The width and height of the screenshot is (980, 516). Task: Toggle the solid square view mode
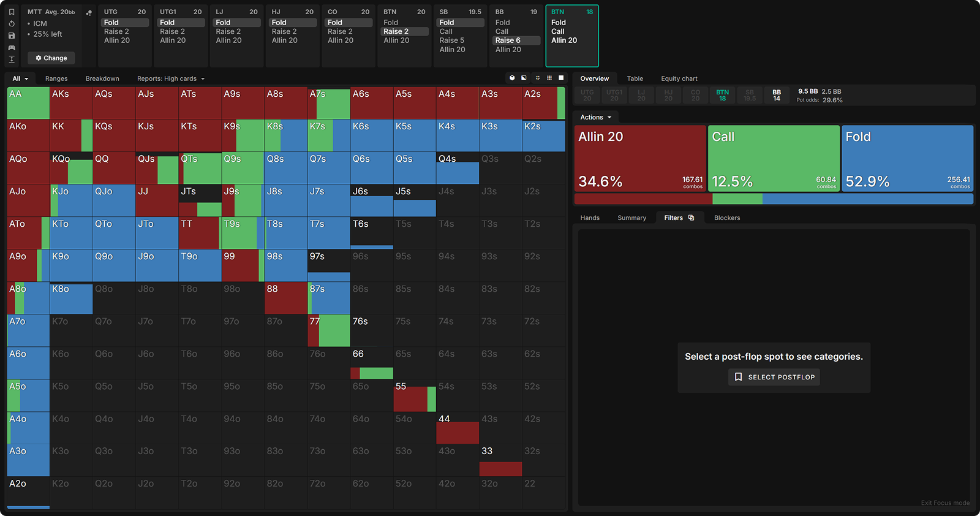[x=561, y=78]
